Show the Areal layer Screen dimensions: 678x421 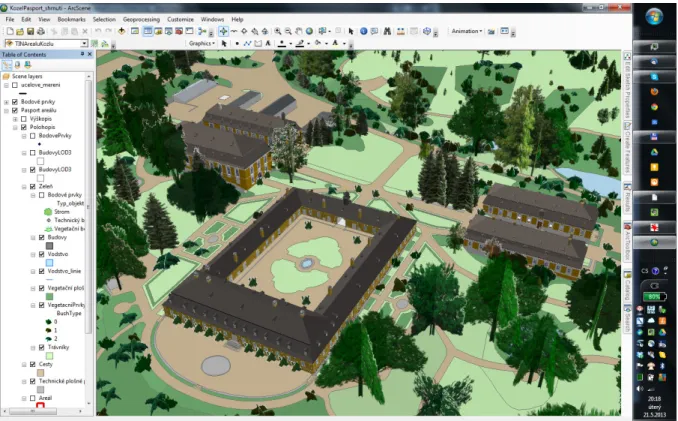[x=32, y=398]
